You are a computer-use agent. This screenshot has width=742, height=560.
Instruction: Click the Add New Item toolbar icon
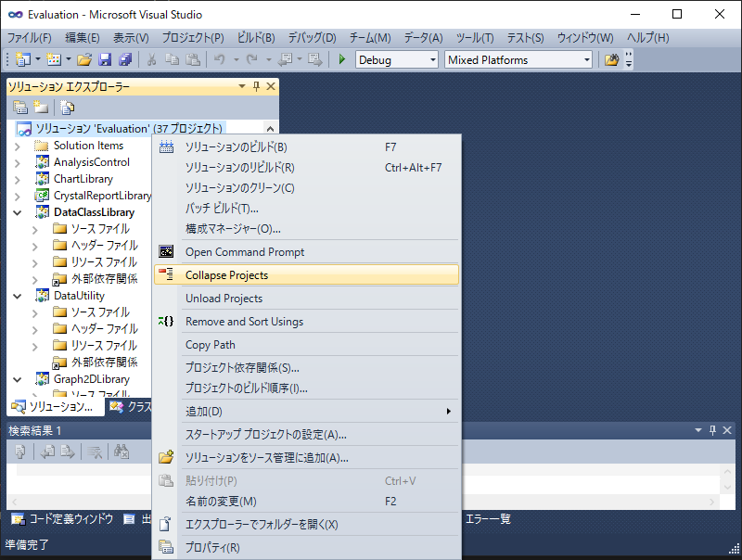54,59
